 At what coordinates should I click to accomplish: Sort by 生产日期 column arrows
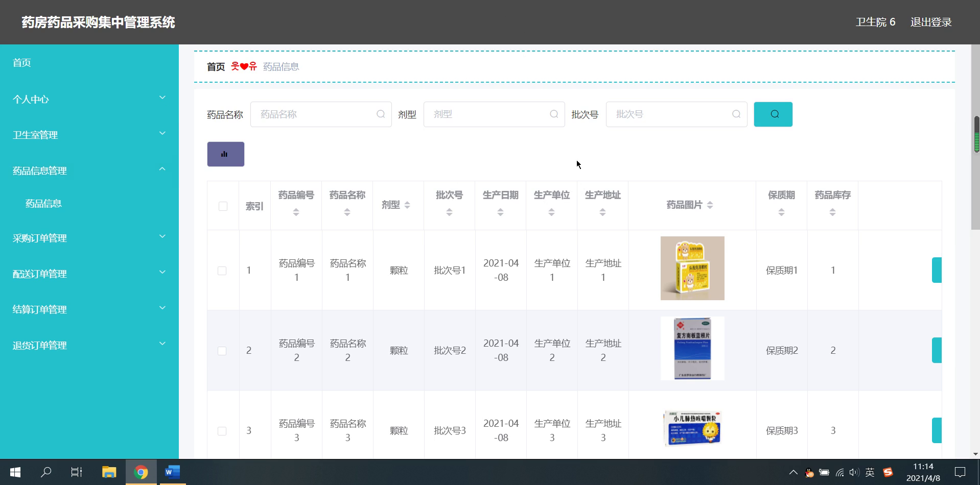[500, 212]
